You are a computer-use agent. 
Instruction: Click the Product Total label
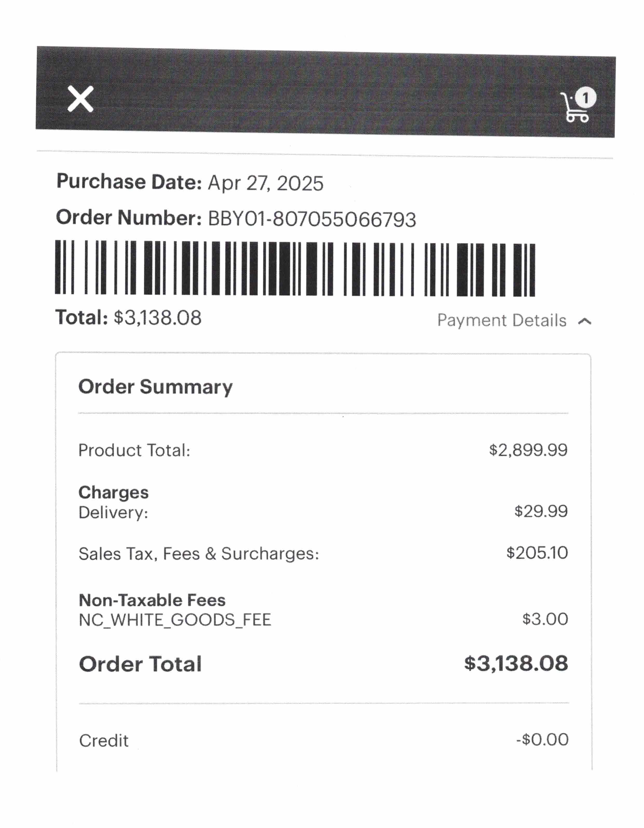click(x=134, y=450)
